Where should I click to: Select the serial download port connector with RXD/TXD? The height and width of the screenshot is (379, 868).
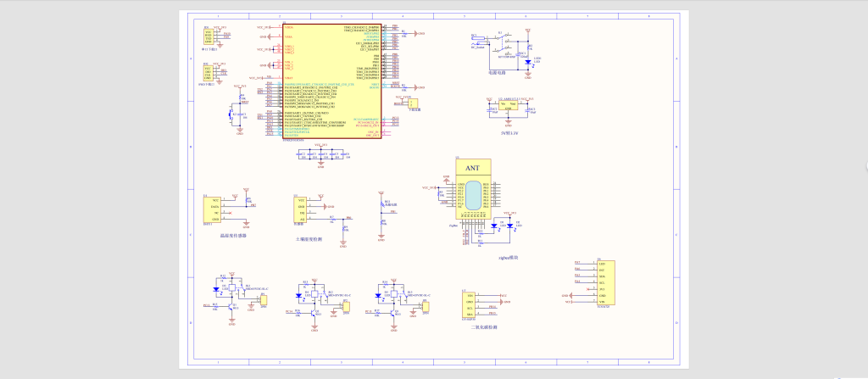(210, 36)
